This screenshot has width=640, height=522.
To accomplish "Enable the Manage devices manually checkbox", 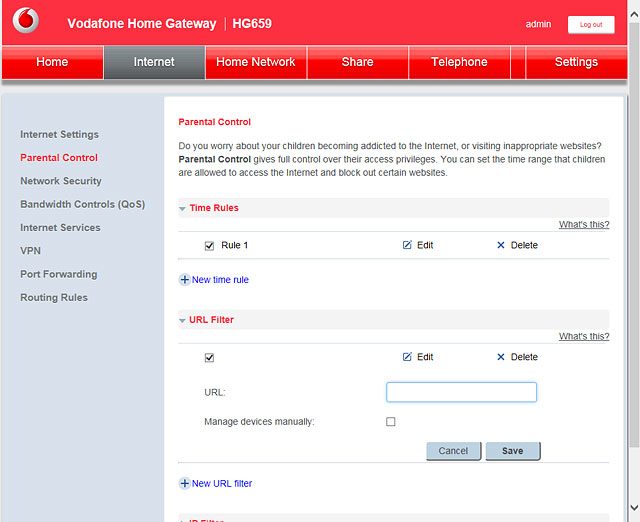I will pos(391,422).
